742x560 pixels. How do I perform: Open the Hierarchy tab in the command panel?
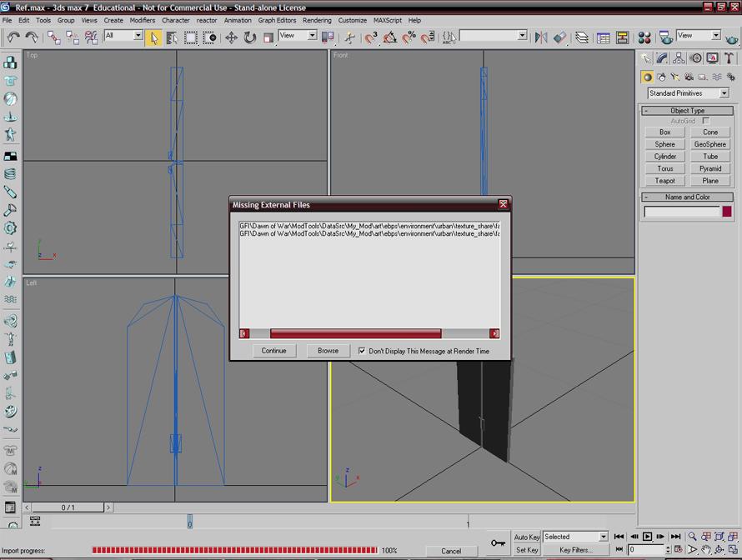click(679, 58)
